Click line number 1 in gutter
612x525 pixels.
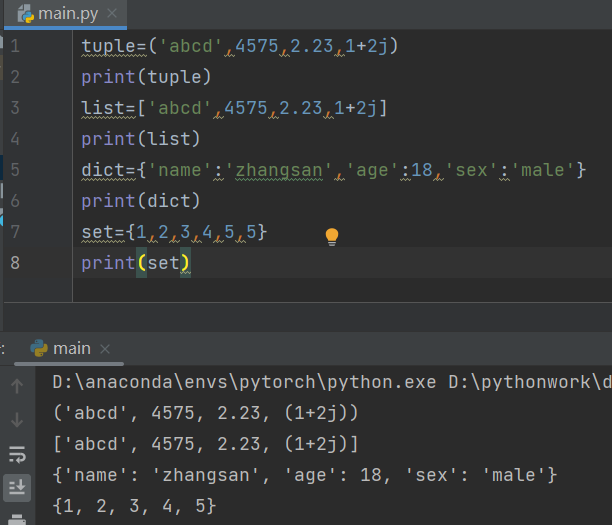tap(15, 46)
